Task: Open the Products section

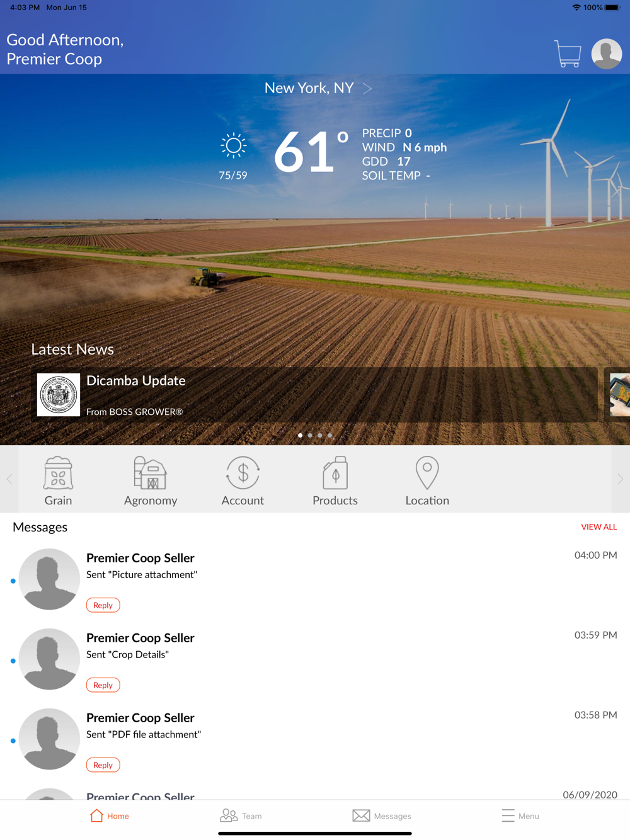Action: [x=335, y=481]
